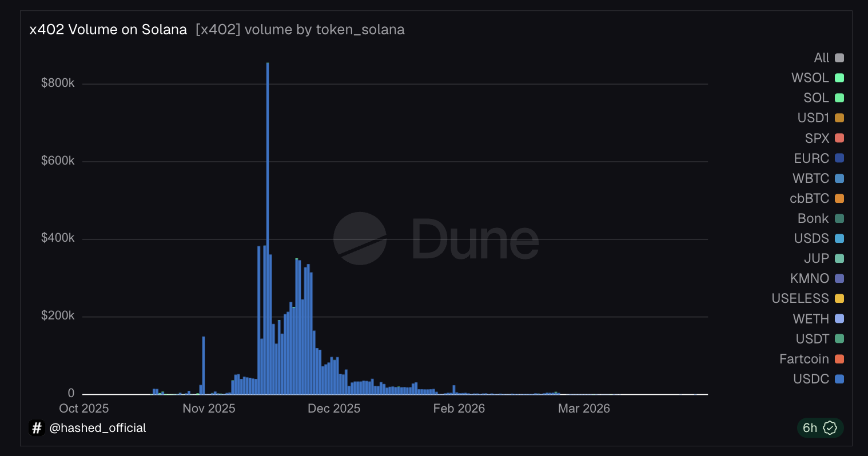
Task: Click the cbBTC orange swatch
Action: point(839,198)
